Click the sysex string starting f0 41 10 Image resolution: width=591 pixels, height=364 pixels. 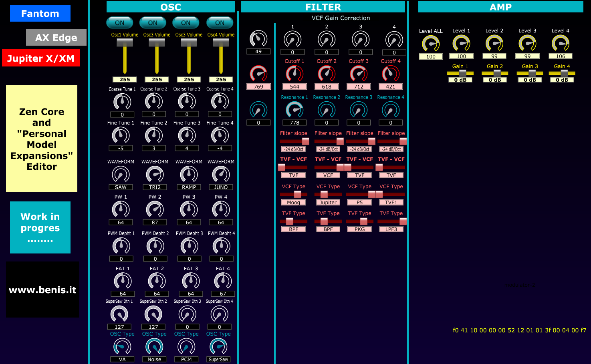(x=519, y=330)
